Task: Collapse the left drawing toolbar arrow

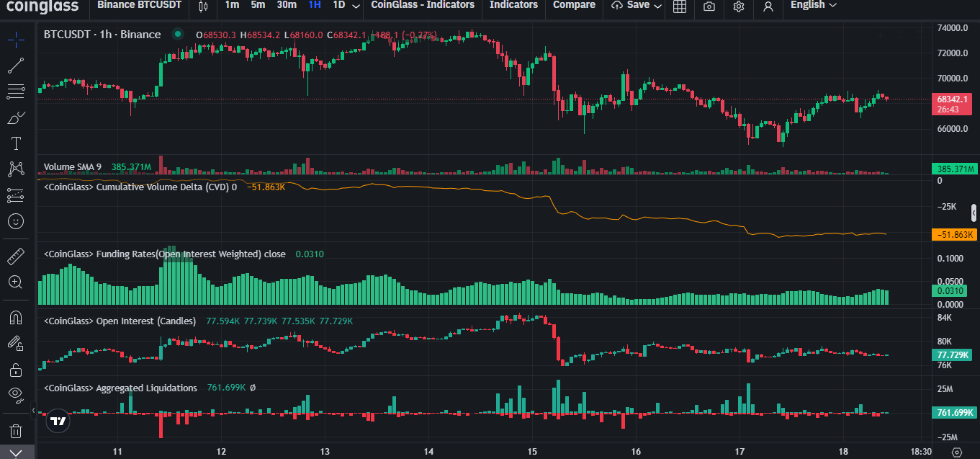Action: [x=35, y=411]
